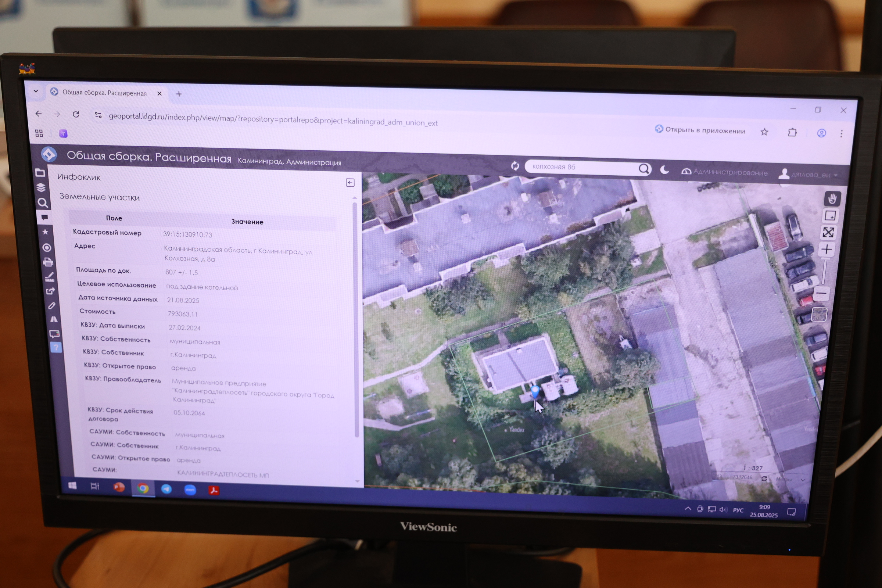Activate the hand pan tool

coord(832,199)
